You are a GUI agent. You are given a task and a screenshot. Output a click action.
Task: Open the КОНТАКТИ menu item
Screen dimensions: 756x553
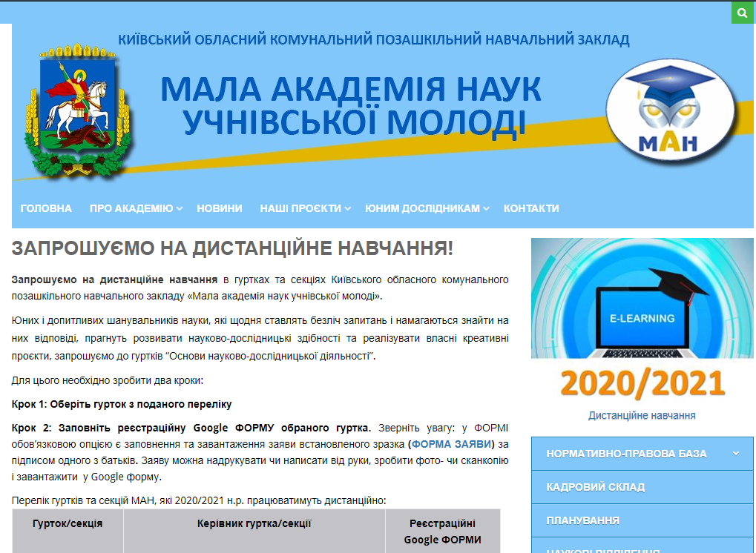[x=531, y=208]
